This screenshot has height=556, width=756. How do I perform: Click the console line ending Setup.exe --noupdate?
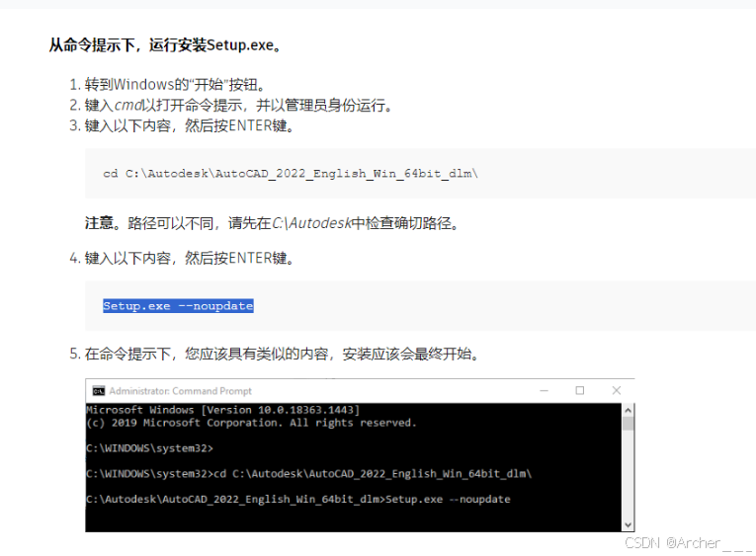(298, 500)
